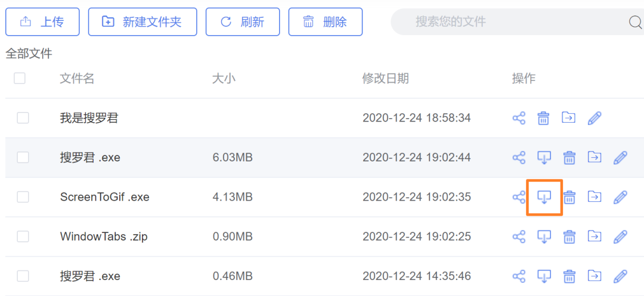Open the 我是搜罗君 folder name

click(x=89, y=119)
